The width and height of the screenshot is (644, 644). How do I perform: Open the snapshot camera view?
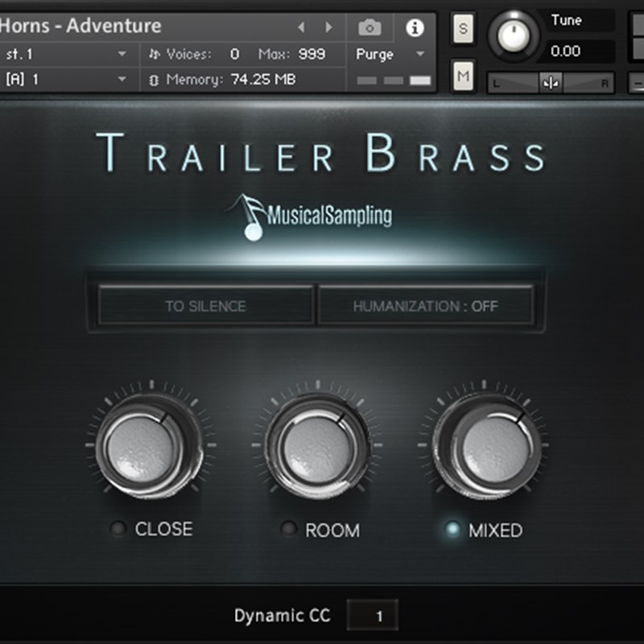pos(369,27)
